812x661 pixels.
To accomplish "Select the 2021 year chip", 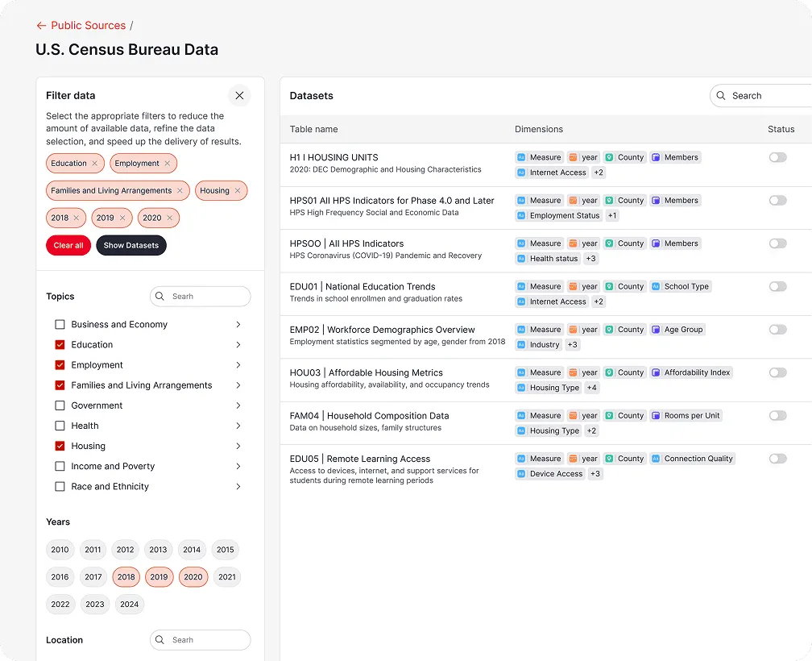I will [x=227, y=577].
